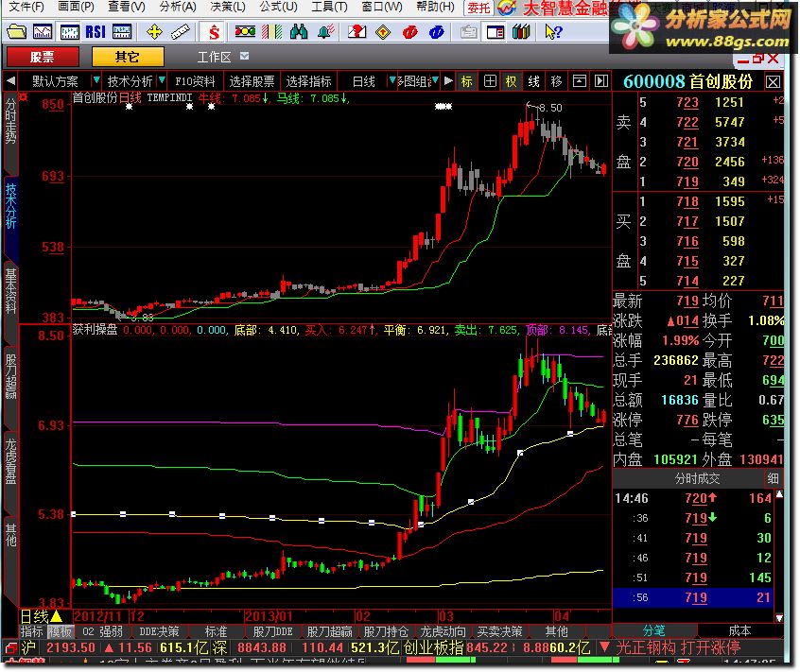800x672 pixels.
Task: Click the right arrow after 多图组合
Action: [448, 80]
